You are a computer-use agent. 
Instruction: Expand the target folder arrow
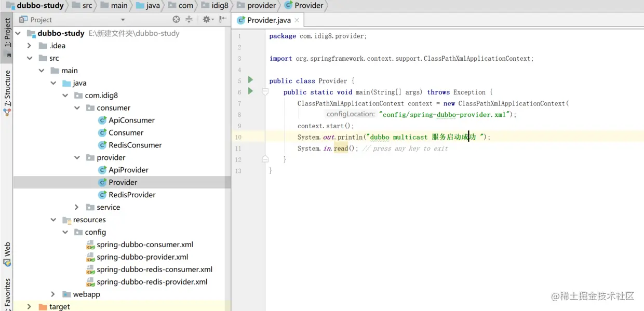[x=30, y=307]
